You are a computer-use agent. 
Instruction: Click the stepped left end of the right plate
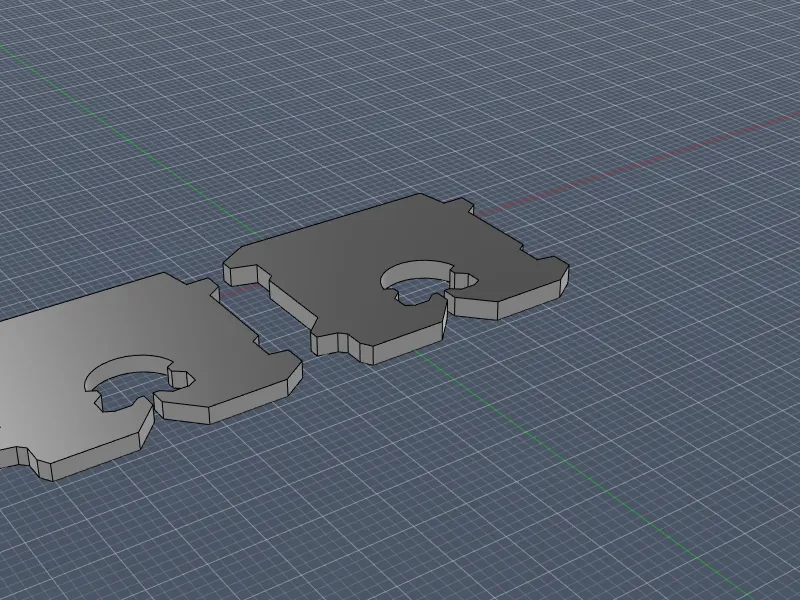point(243,270)
